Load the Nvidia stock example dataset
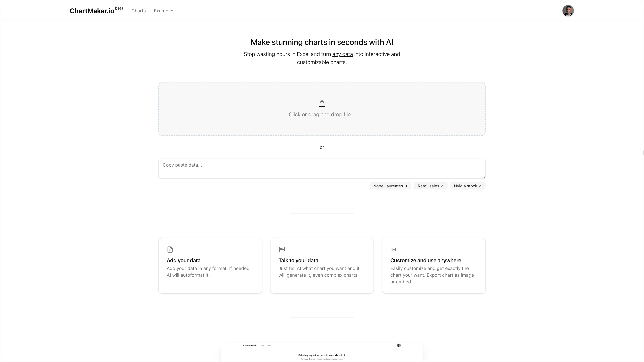Viewport: 644px width, 362px height. point(467,186)
